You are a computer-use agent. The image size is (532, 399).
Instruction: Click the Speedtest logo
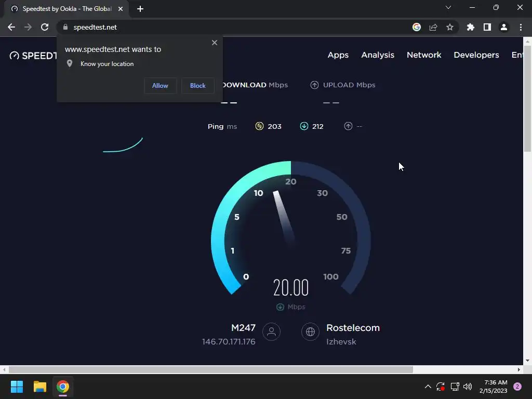pyautogui.click(x=33, y=55)
